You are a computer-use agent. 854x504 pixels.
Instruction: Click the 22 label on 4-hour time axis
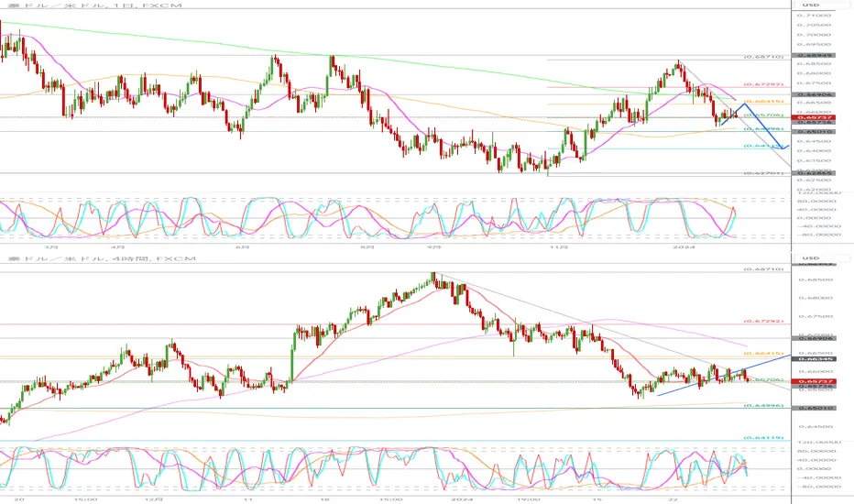[x=673, y=499]
